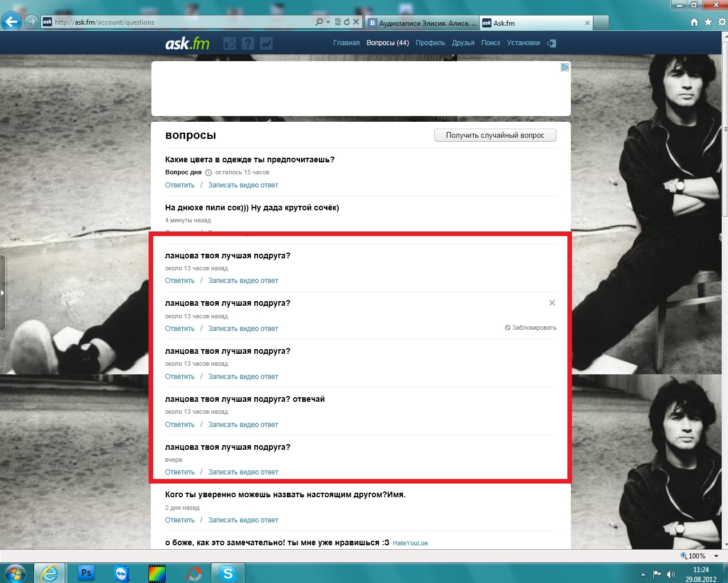Open the browser Tools gear
This screenshot has height=583, width=728.
[722, 22]
